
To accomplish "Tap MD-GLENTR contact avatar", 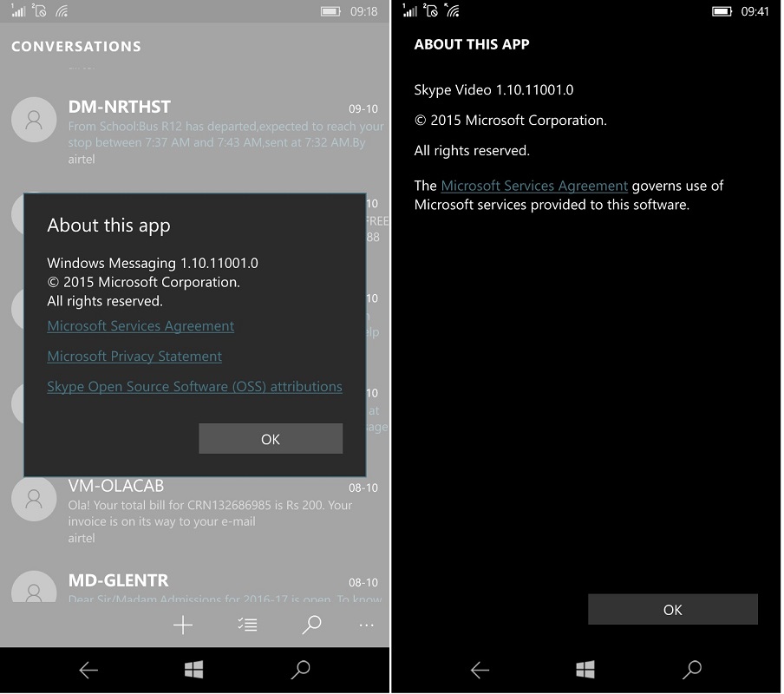I will click(x=34, y=587).
